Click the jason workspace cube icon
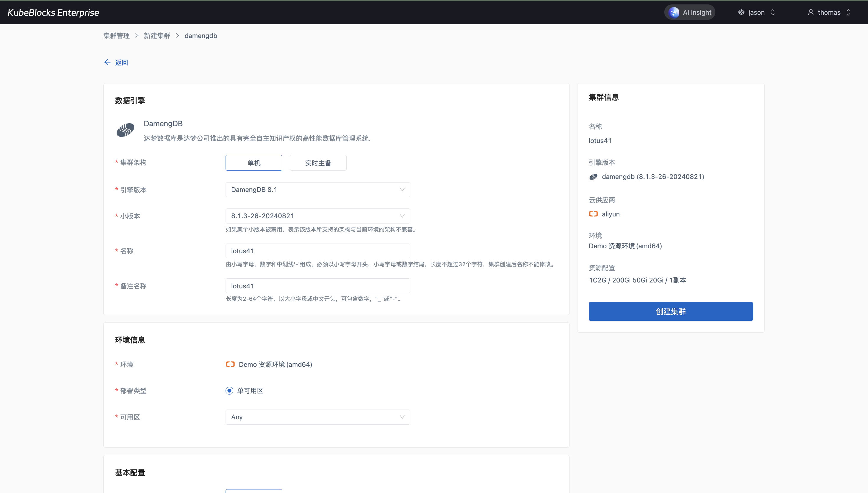868x493 pixels. point(741,12)
